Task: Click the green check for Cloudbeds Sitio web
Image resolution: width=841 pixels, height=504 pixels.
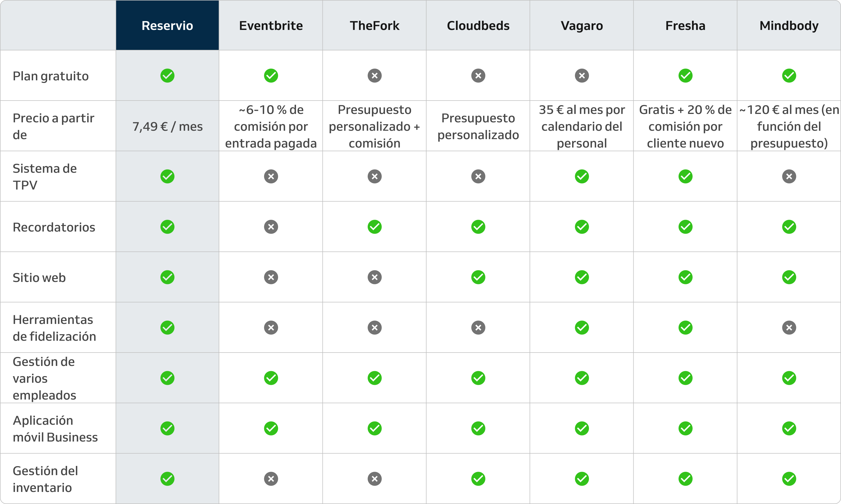Action: point(478,277)
